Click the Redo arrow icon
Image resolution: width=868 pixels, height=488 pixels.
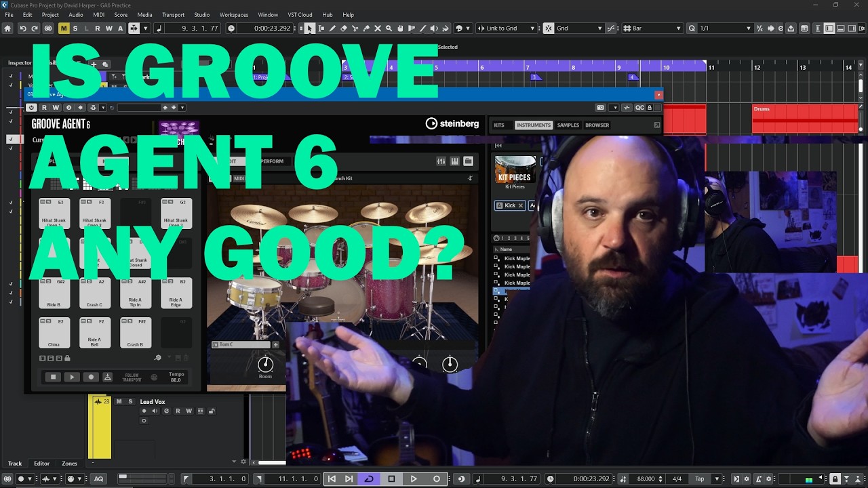35,28
